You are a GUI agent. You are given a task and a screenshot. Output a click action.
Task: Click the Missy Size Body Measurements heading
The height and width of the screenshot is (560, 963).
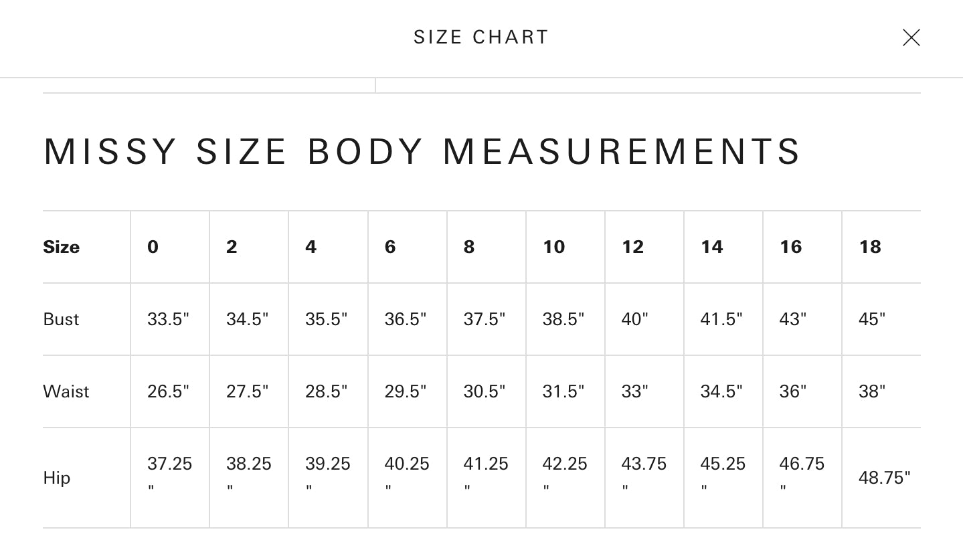[x=422, y=151]
